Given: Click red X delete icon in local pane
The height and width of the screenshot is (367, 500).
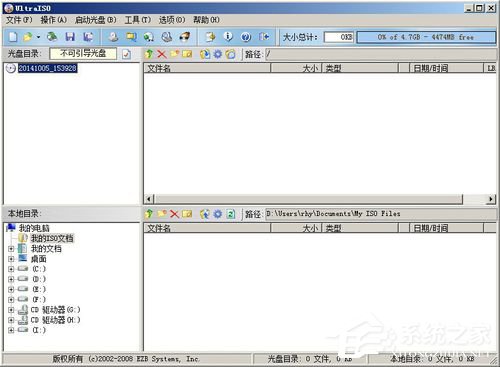Looking at the screenshot, I should [174, 214].
